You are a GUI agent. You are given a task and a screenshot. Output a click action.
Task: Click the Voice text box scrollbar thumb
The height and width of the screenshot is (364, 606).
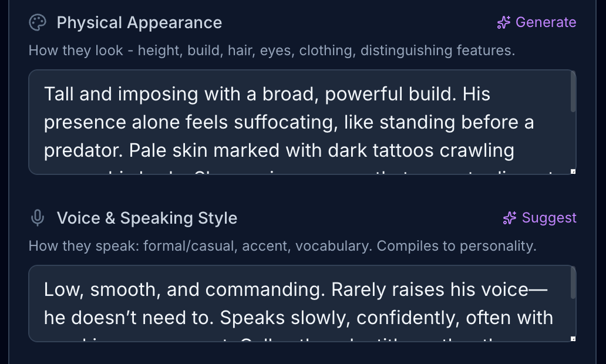coord(573,285)
